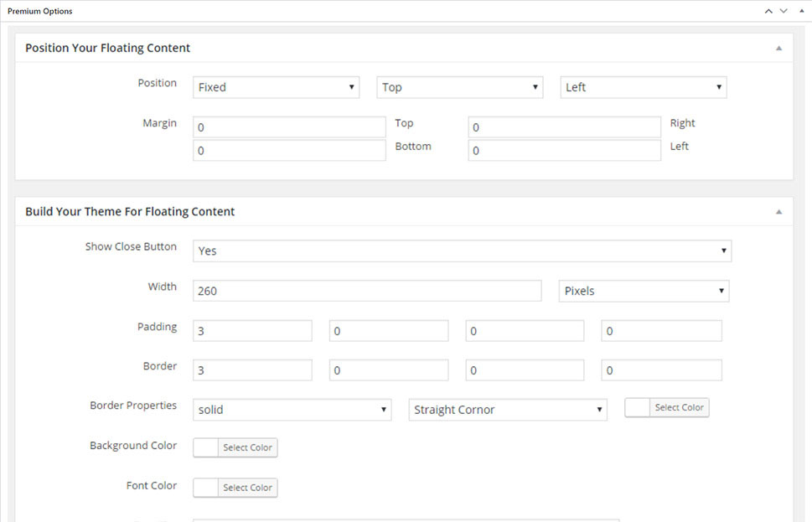Image resolution: width=812 pixels, height=522 pixels.
Task: Click Select Color button for Background Color
Action: (x=247, y=447)
